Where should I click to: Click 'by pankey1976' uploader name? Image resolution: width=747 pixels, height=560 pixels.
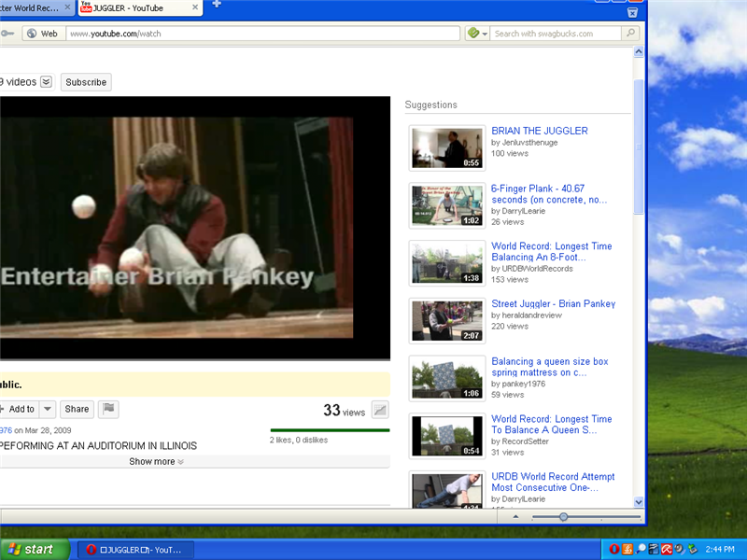pyautogui.click(x=518, y=384)
